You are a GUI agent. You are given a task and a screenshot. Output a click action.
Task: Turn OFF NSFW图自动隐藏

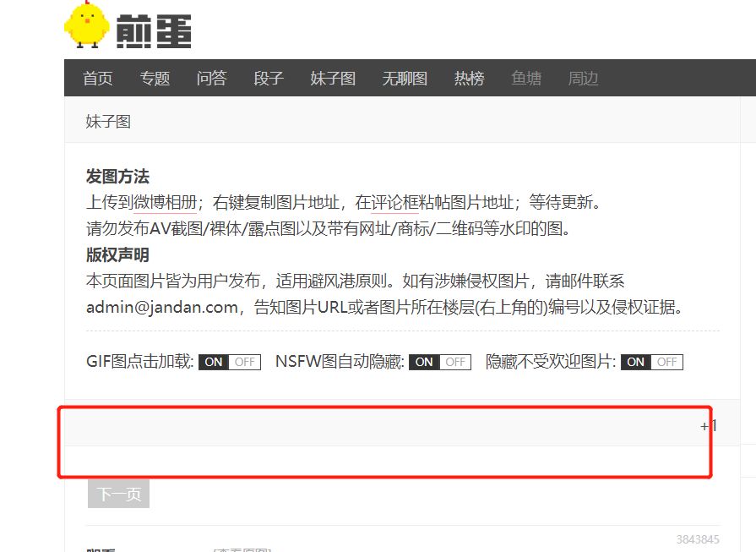click(x=455, y=362)
